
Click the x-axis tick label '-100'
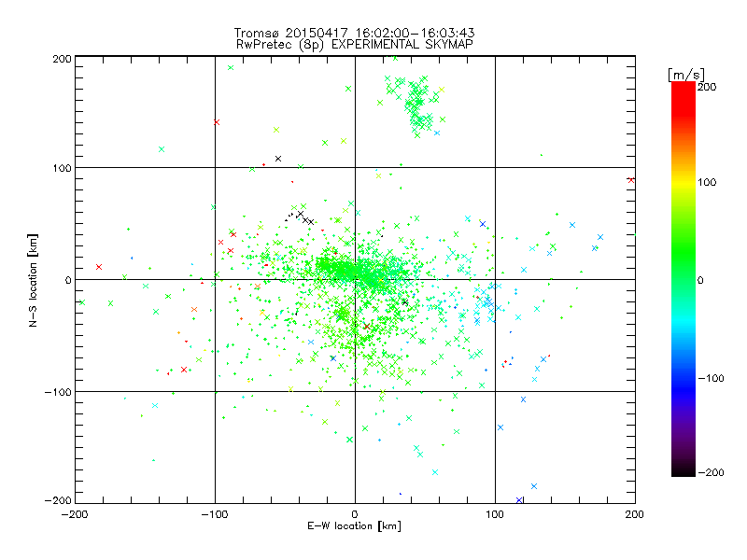[x=215, y=514]
